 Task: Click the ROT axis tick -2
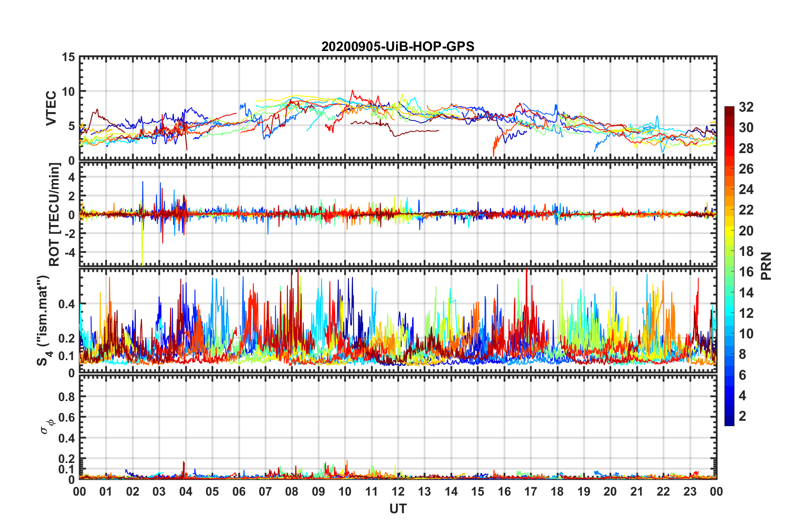(69, 233)
